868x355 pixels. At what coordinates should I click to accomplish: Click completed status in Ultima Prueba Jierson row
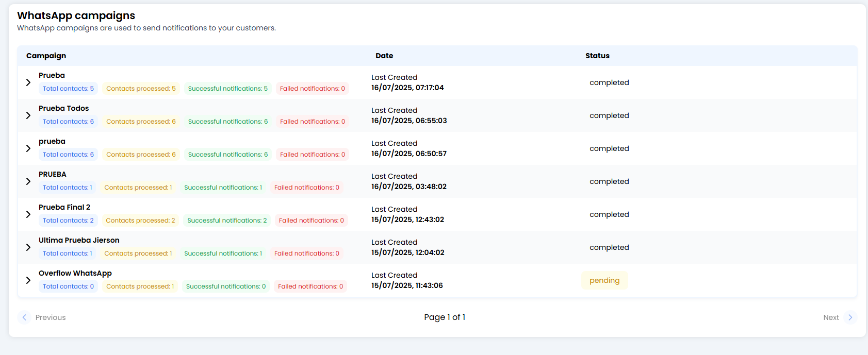pyautogui.click(x=609, y=247)
